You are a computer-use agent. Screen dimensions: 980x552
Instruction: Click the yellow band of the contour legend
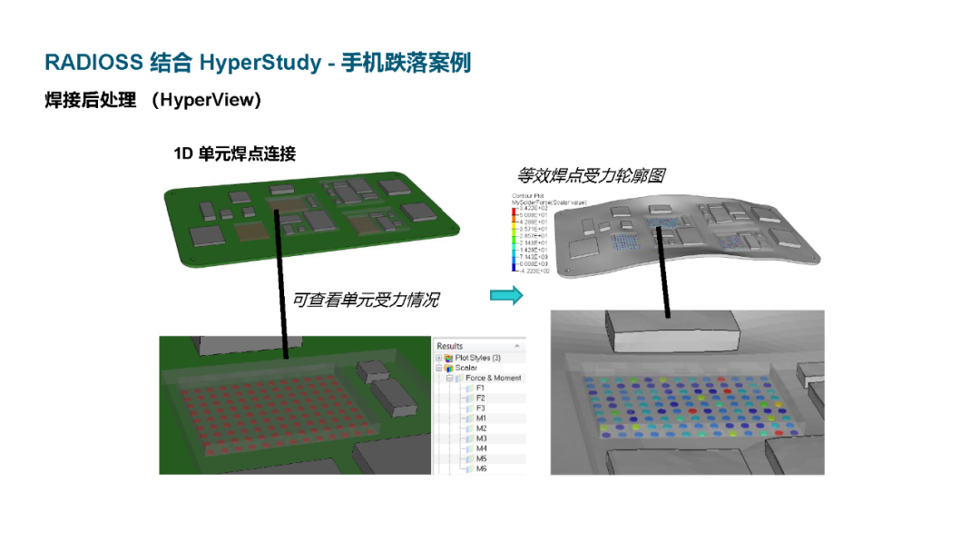(514, 225)
